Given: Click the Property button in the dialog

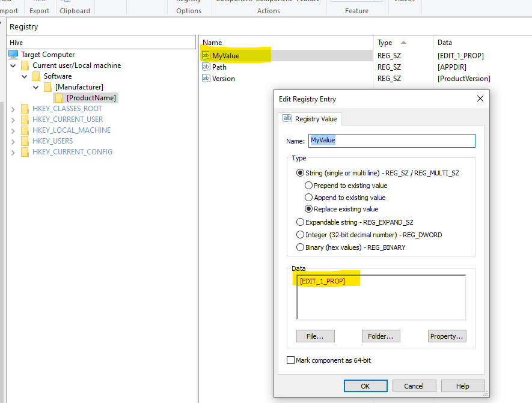Looking at the screenshot, I should (447, 336).
